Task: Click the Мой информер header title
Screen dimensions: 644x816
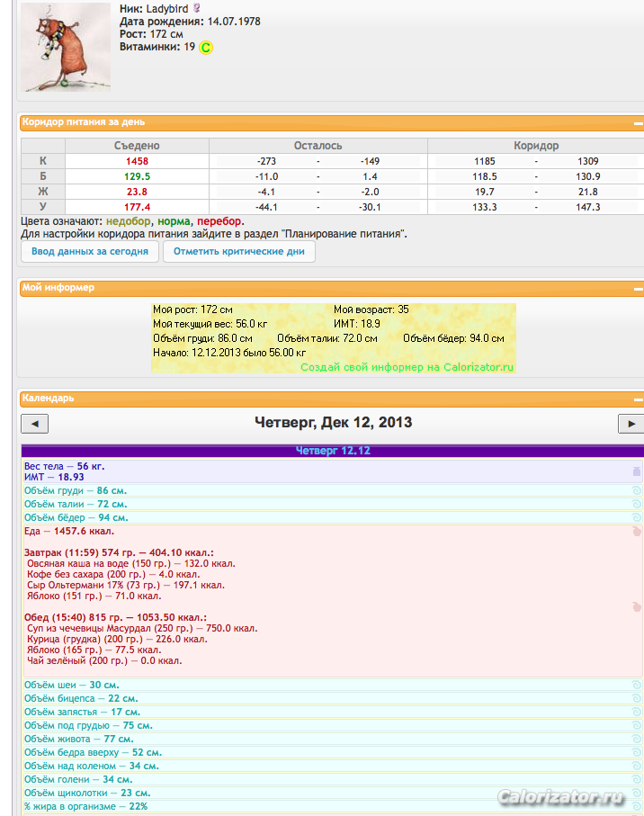Action: (x=58, y=287)
